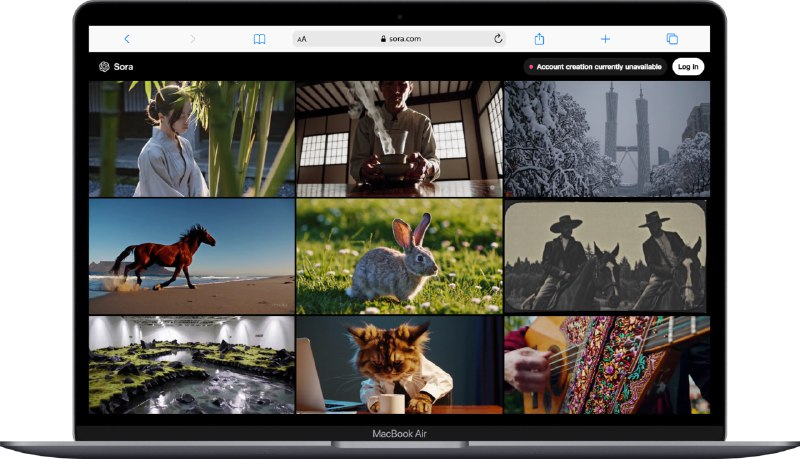Open the woman in bamboo forest video
800x459 pixels.
pos(191,139)
